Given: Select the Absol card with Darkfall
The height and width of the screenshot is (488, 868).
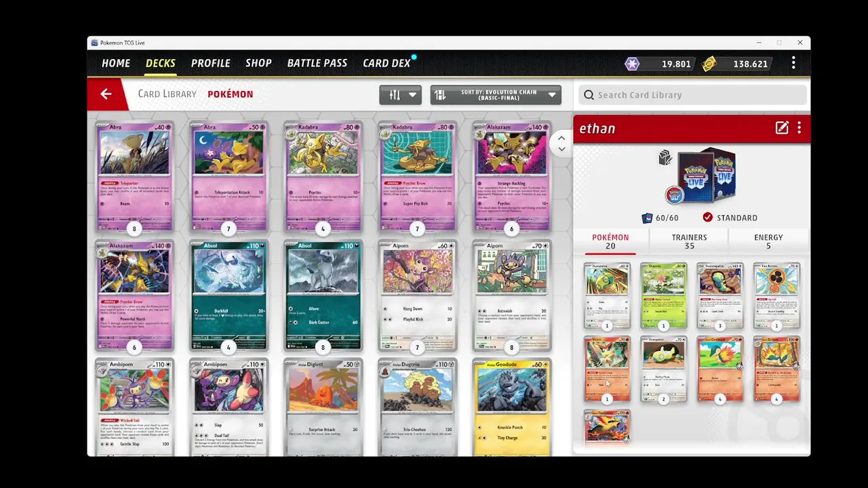Looking at the screenshot, I should click(x=229, y=296).
